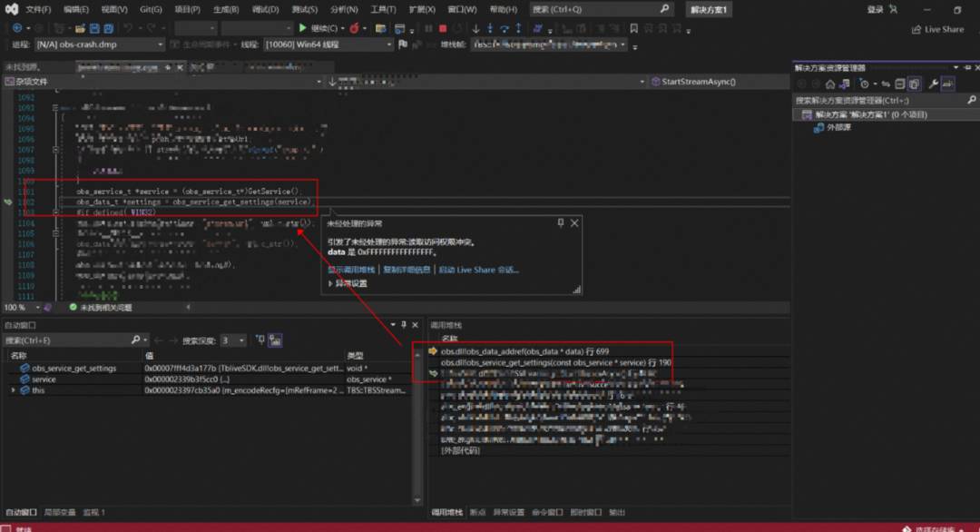980x532 pixels.
Task: Click the Step Out up arrow icon
Action: (x=518, y=28)
